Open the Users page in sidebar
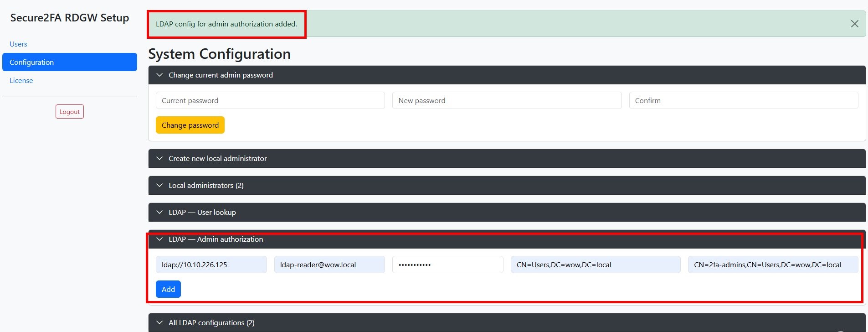 (x=18, y=44)
